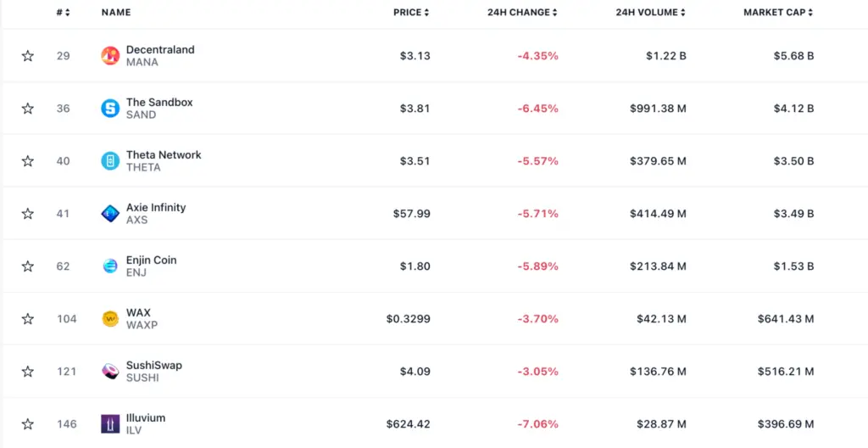Click the Decentraland MANA coin logo
The height and width of the screenshot is (448, 868).
click(x=110, y=56)
